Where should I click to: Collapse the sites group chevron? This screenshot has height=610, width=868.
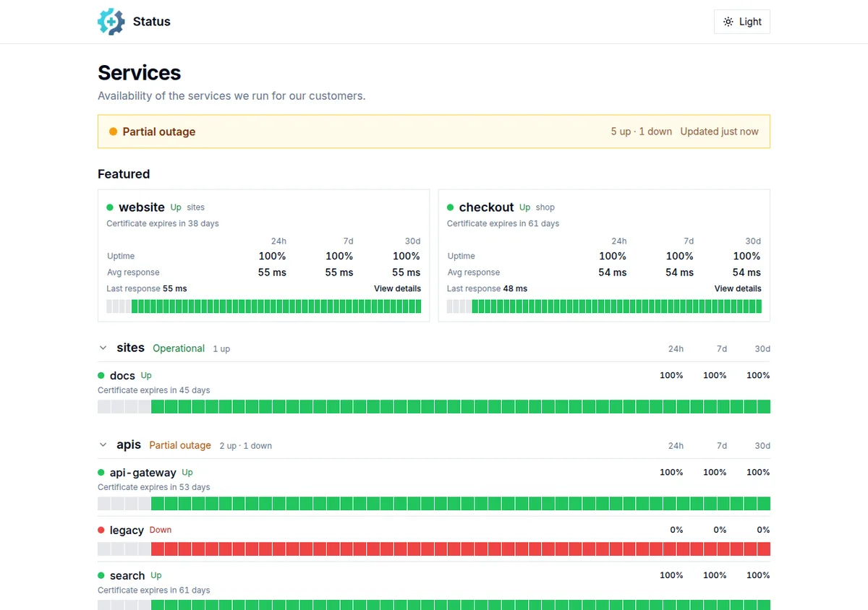click(x=103, y=348)
